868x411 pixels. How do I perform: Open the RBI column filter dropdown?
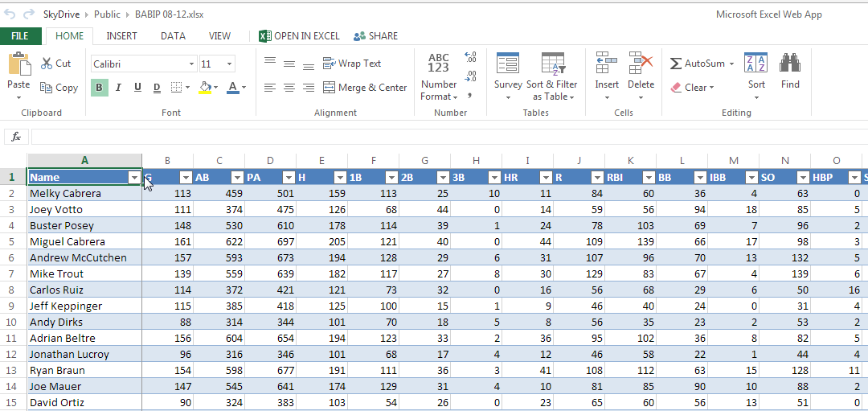(x=649, y=177)
